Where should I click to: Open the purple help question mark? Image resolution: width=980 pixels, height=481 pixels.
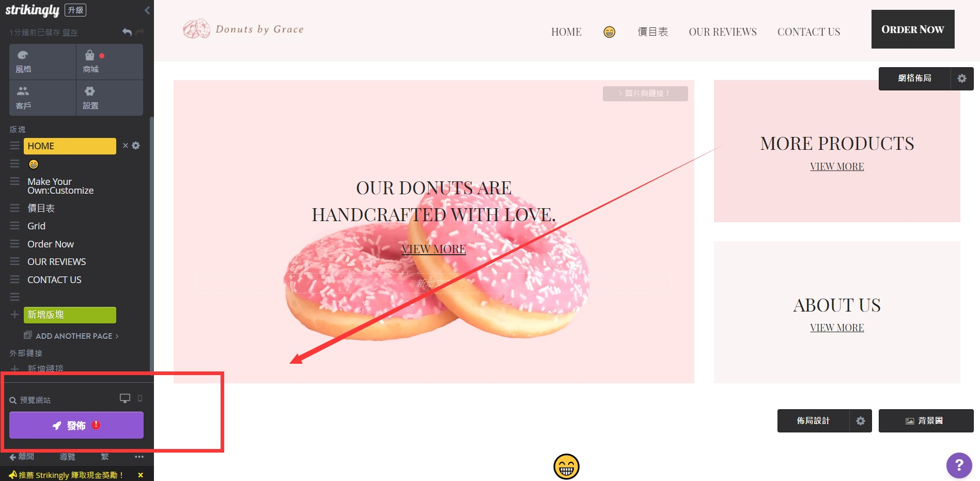(959, 466)
